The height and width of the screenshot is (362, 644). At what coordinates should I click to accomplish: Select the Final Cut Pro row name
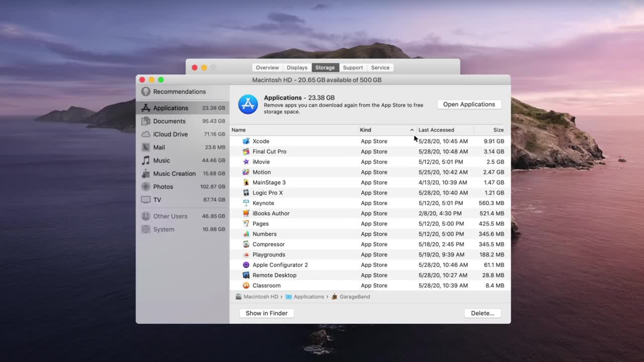point(269,151)
